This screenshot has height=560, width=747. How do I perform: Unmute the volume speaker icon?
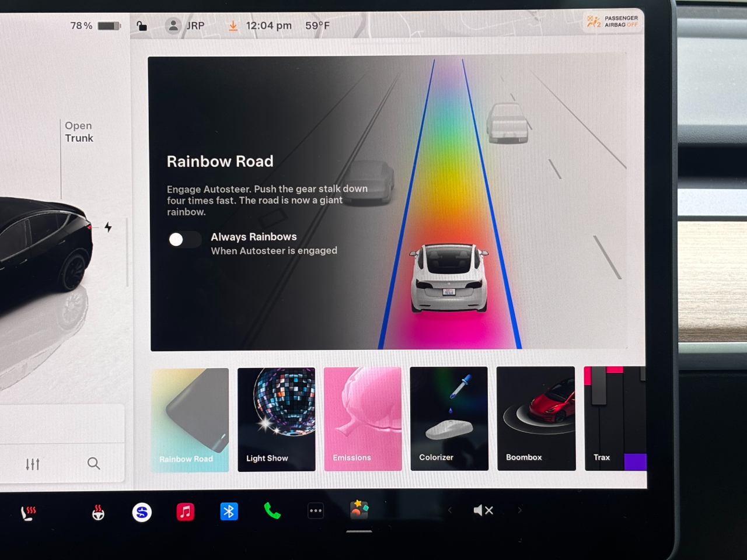483,510
